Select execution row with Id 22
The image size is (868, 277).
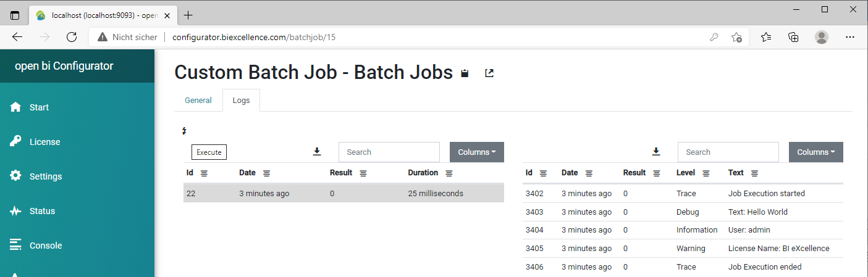tap(343, 193)
